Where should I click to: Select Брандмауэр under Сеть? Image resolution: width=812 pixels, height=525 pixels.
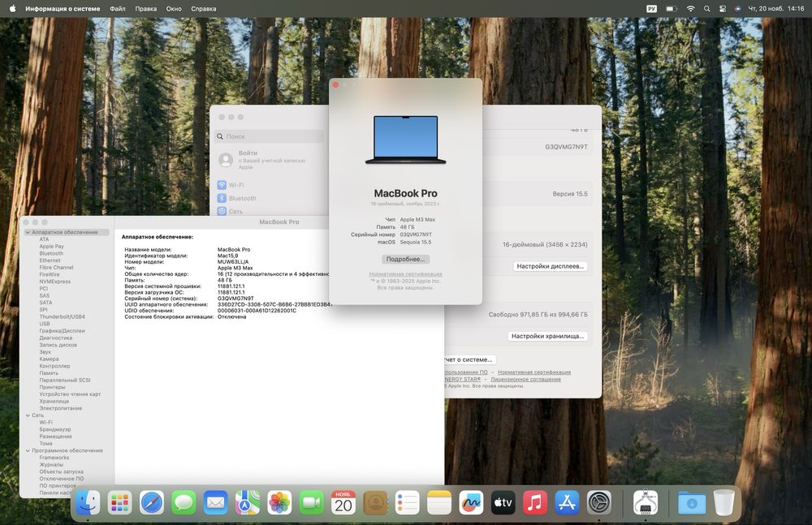pyautogui.click(x=55, y=429)
